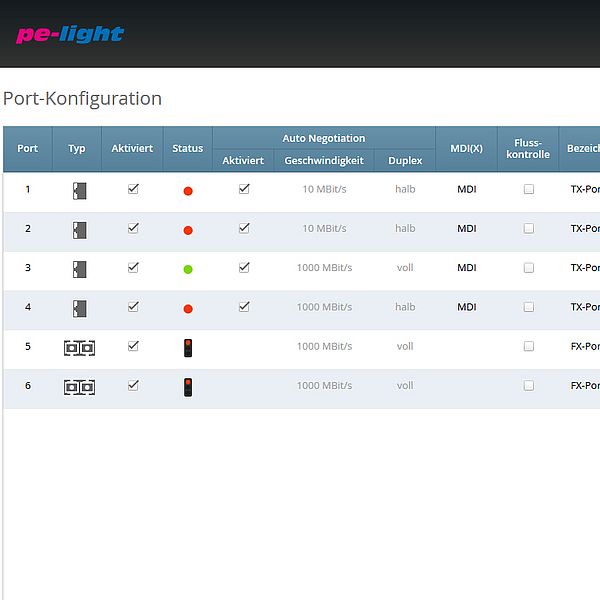This screenshot has height=600, width=600.
Task: Click the port 5 fiber status light icon
Action: click(188, 347)
